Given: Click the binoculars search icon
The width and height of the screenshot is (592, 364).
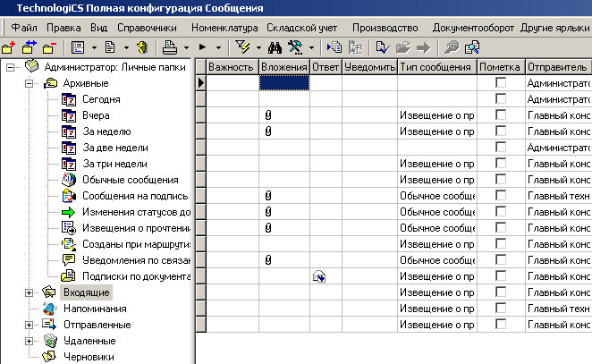Looking at the screenshot, I should [x=275, y=47].
